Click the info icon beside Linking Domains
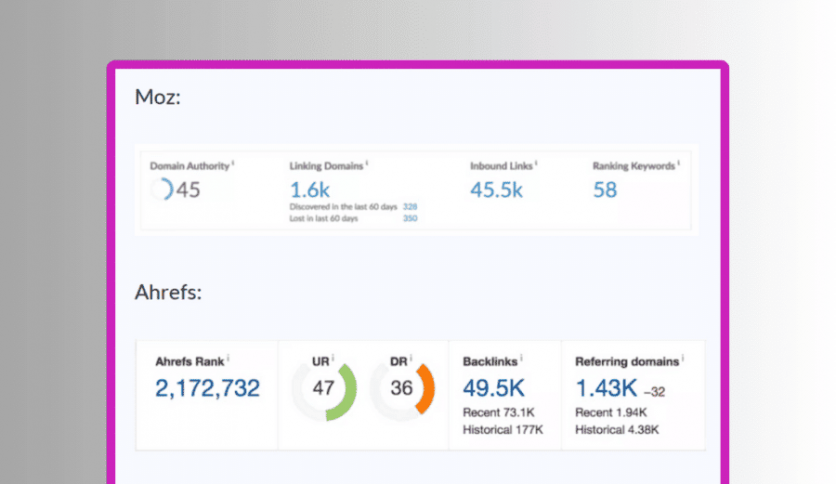 (367, 163)
